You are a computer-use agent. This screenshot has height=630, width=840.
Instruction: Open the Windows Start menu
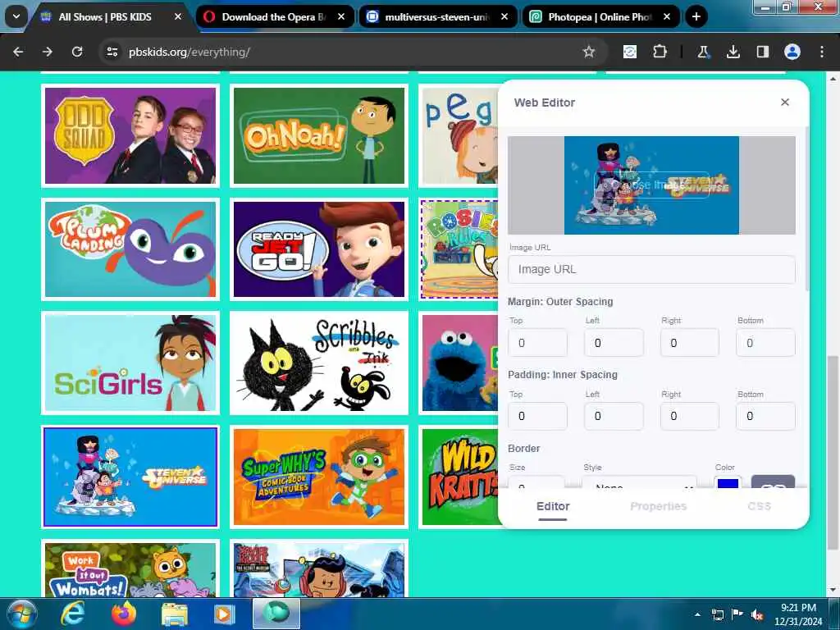pos(22,614)
